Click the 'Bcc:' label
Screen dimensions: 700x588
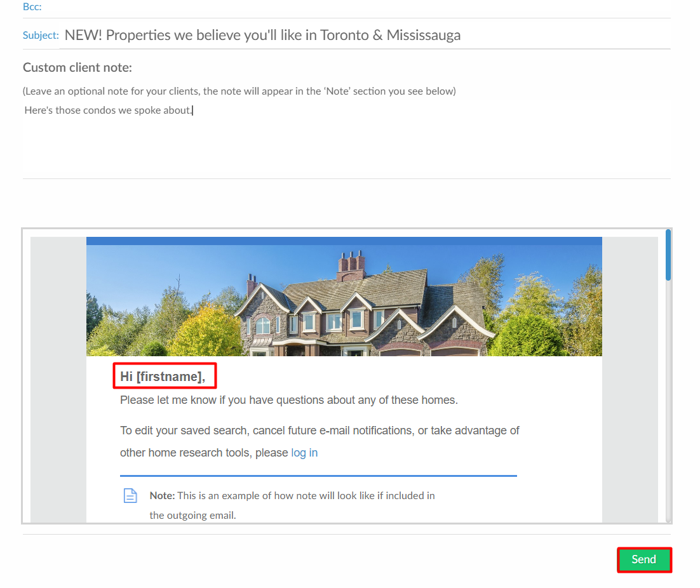[x=32, y=7]
